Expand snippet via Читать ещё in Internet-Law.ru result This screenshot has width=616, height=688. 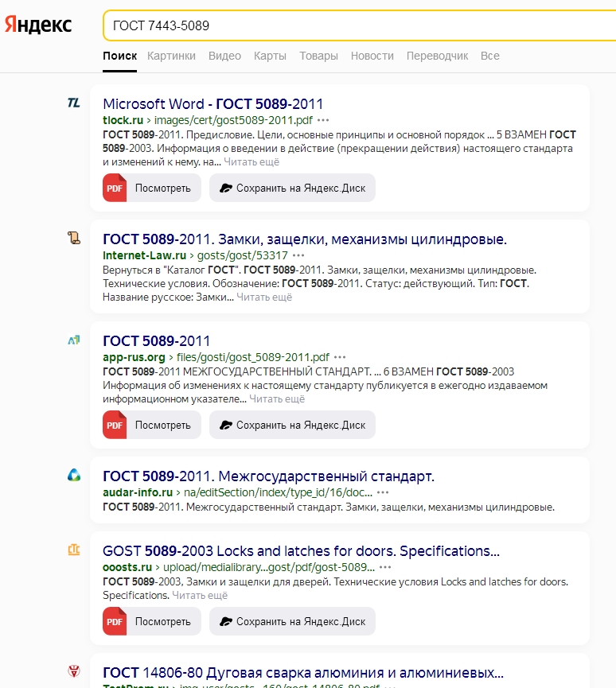264,297
